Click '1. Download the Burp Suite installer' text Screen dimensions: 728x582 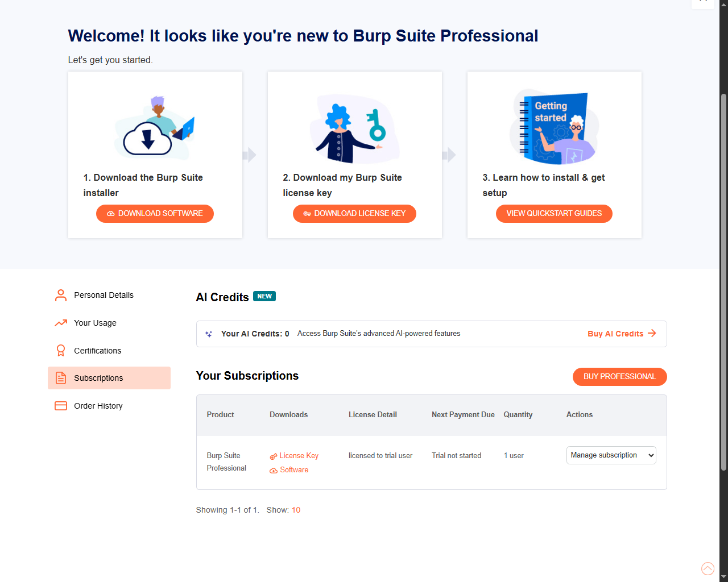coord(143,185)
